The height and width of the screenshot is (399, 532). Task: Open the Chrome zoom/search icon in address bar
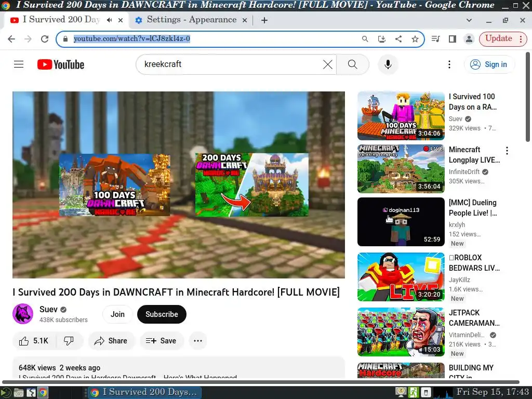tap(365, 38)
